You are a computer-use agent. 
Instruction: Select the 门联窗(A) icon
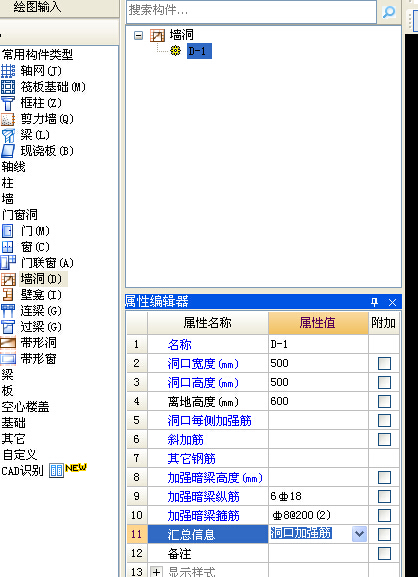point(8,263)
